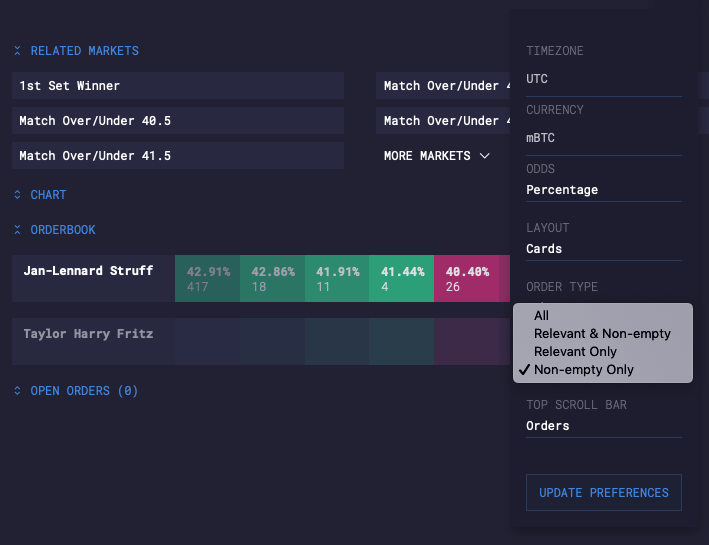Choose Relevant & Non-empty order type
Viewport: 709px width, 545px height.
tap(602, 333)
